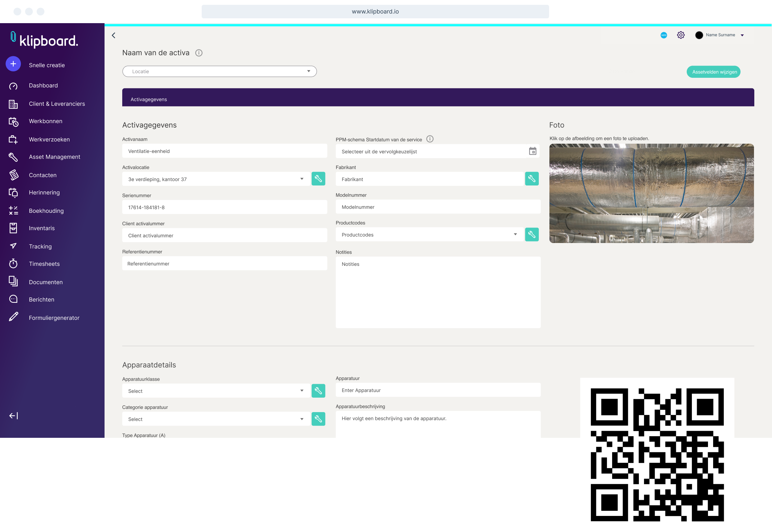Viewport: 772px width, 532px height.
Task: Open the Categorie apparatuur Select dropdown
Action: pos(216,419)
